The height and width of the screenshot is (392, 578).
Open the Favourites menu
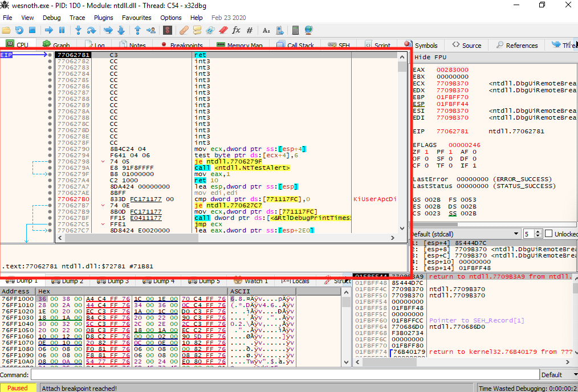coord(137,18)
